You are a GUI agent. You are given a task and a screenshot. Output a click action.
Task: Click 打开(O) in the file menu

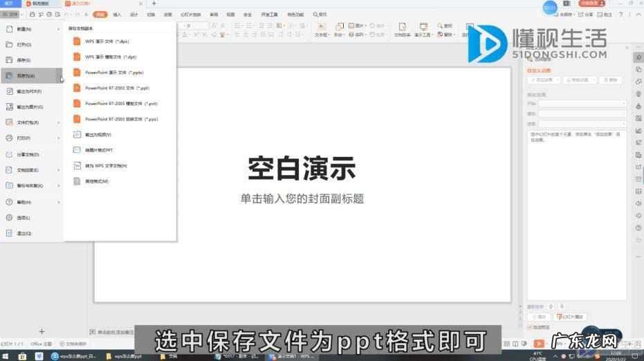pyautogui.click(x=32, y=44)
